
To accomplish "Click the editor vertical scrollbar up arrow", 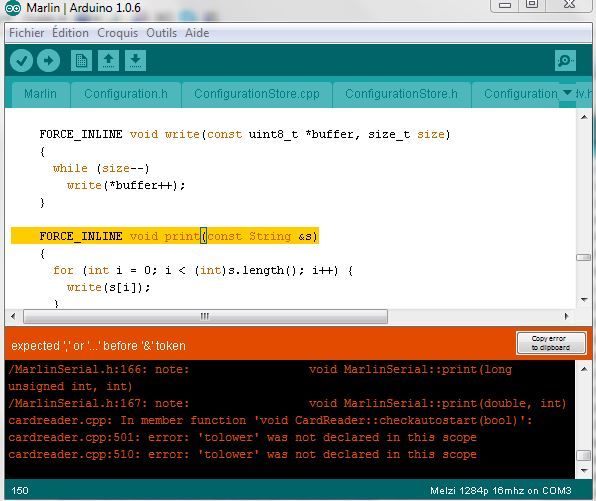I will [x=584, y=117].
